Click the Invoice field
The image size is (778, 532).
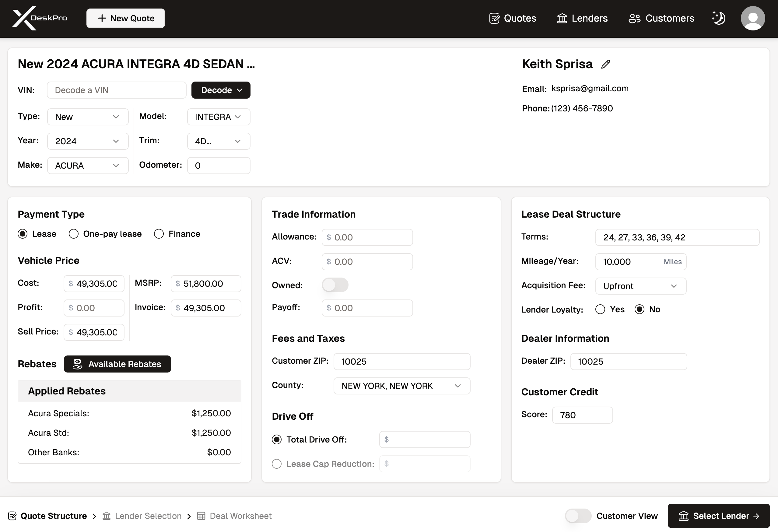pyautogui.click(x=206, y=308)
